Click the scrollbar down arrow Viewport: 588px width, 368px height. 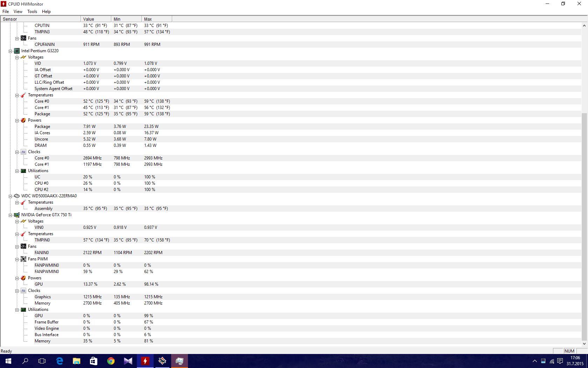point(584,344)
